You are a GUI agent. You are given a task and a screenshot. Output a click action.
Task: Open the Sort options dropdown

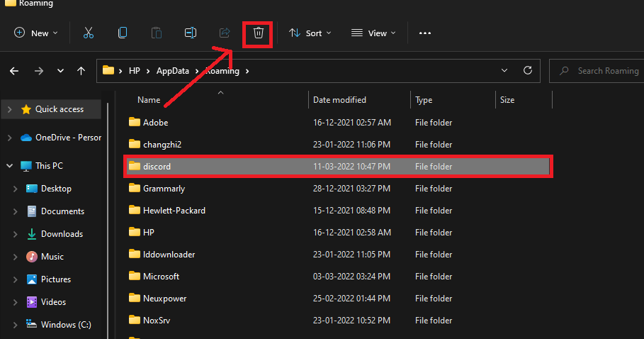310,33
